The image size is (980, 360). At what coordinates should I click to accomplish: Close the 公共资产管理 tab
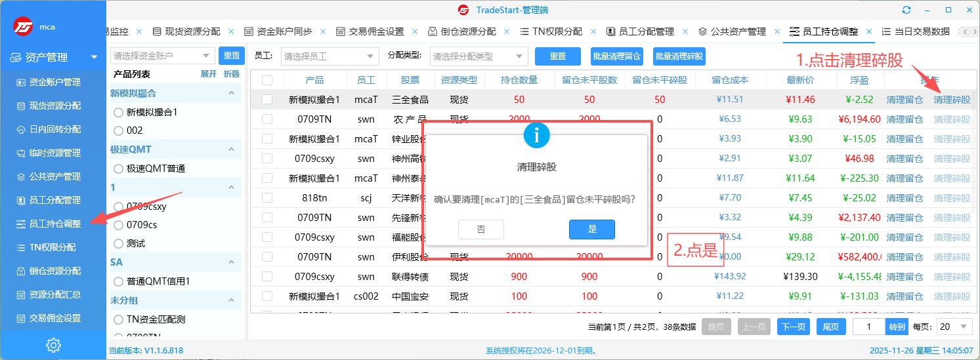777,31
